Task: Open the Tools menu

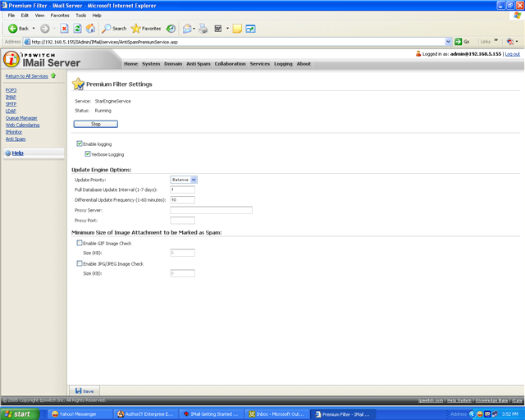Action: click(80, 16)
